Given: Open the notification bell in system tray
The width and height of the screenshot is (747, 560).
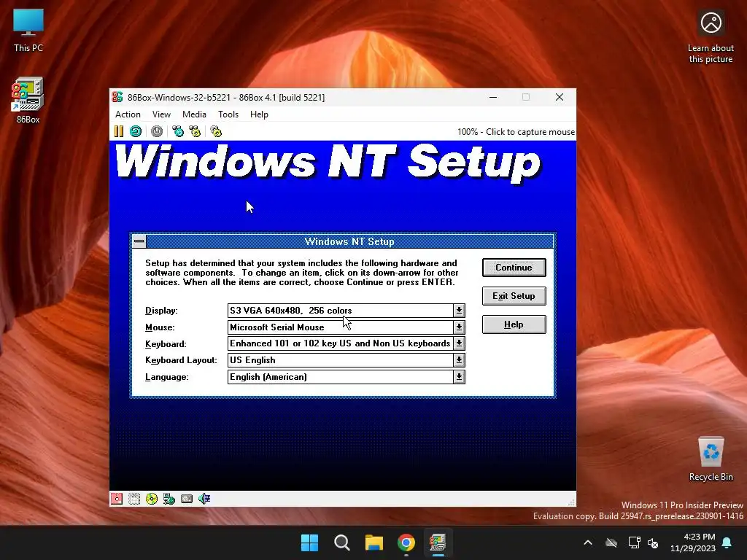Looking at the screenshot, I should click(x=727, y=542).
